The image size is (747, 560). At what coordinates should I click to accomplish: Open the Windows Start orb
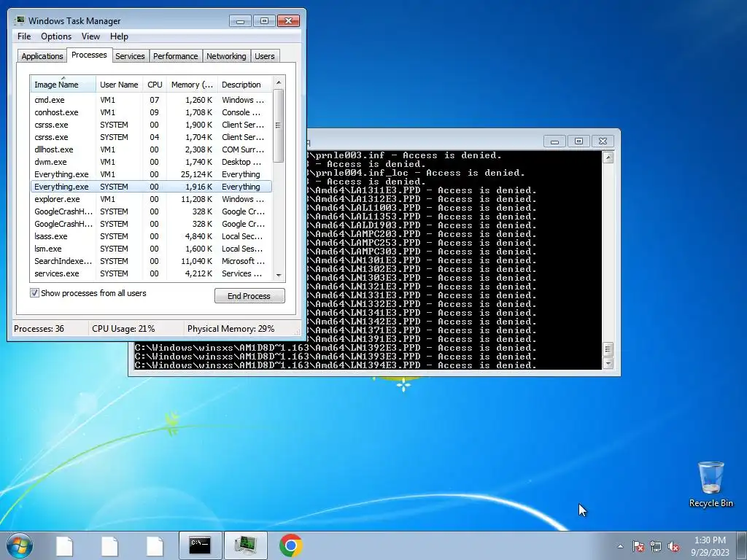tap(20, 545)
